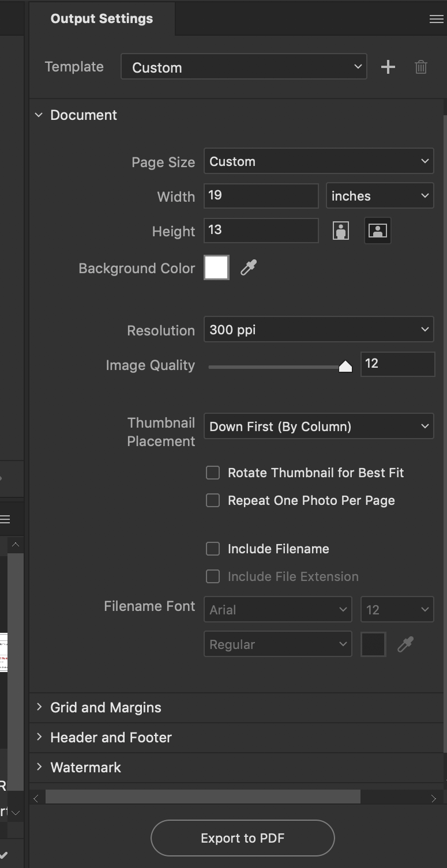Screen dimensions: 447x868
Task: Add a new template with plus icon
Action: tap(388, 67)
